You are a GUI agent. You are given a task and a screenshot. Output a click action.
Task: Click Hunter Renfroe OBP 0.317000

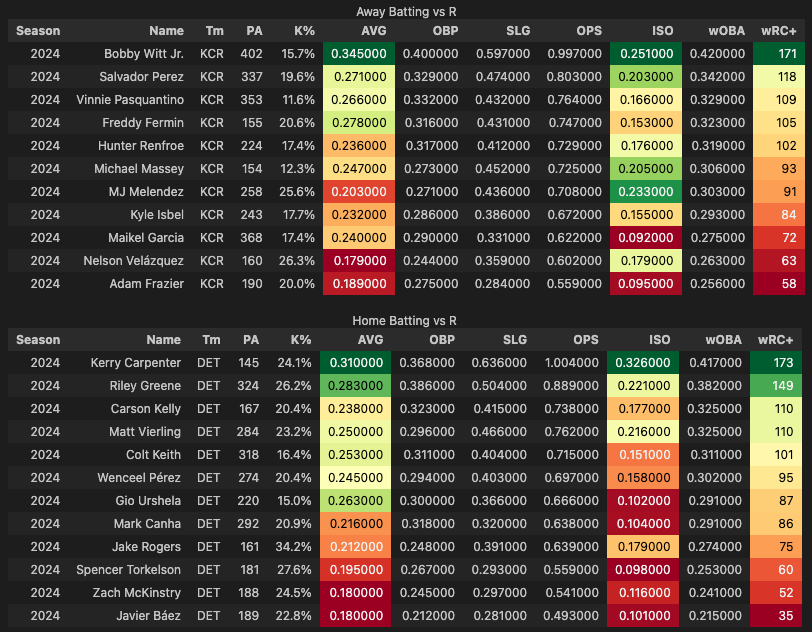tap(431, 146)
